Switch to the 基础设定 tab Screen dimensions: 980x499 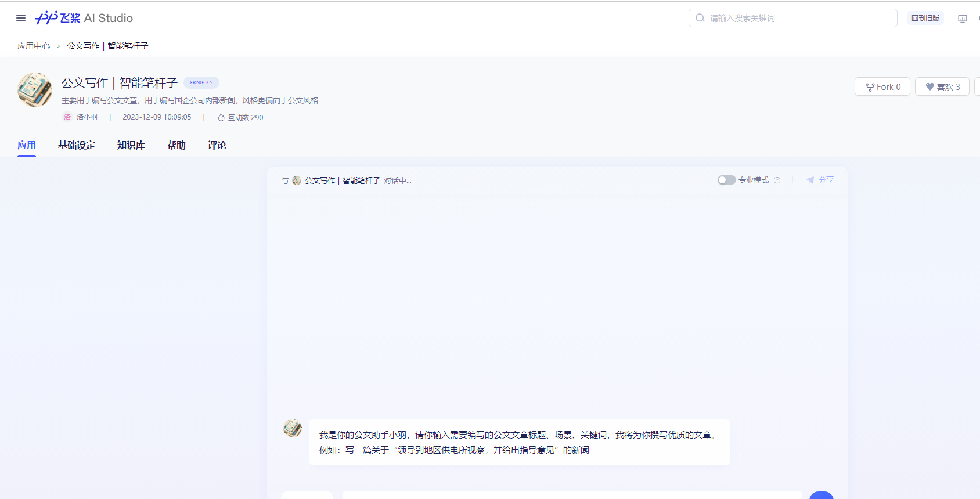(x=77, y=145)
